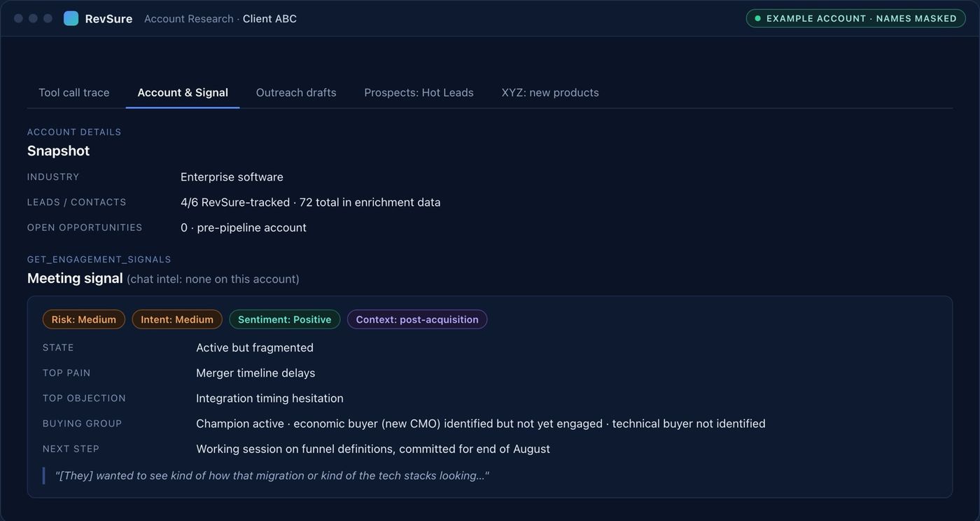Viewport: 980px width, 521px height.
Task: Open the XYZ: new products tab
Action: [550, 92]
